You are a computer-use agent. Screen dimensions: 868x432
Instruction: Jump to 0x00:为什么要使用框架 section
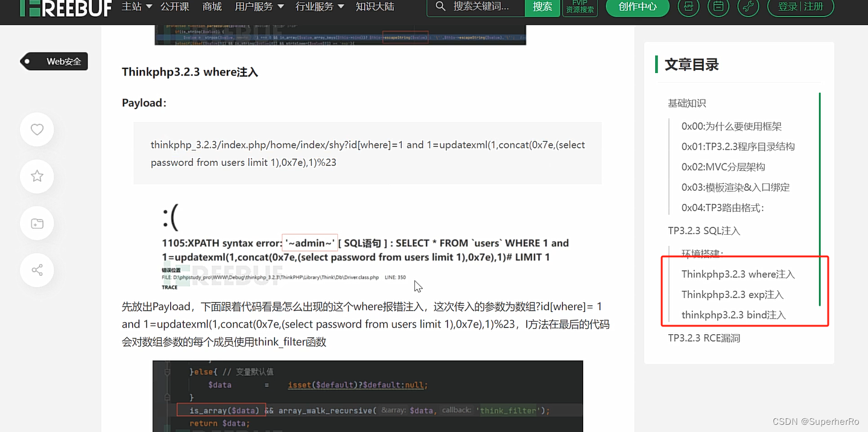coord(732,126)
